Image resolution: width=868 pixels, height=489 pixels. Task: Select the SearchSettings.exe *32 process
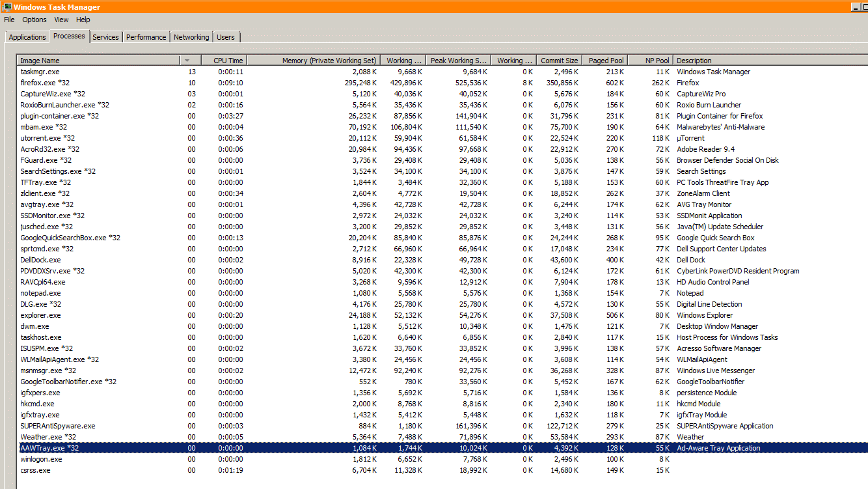pos(442,171)
